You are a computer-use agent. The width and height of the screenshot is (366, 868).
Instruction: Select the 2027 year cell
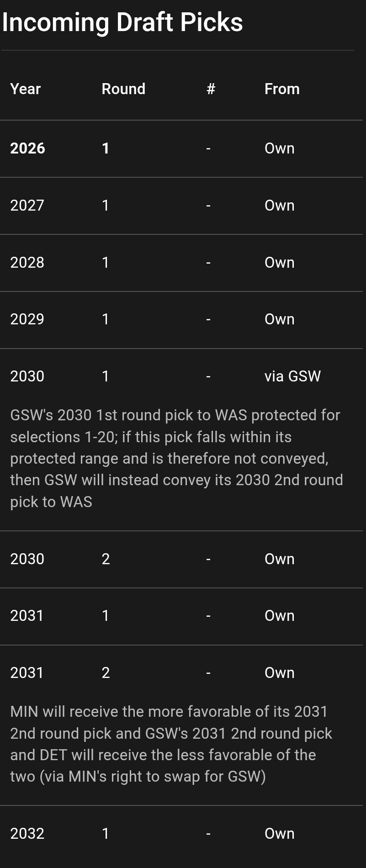(x=27, y=206)
